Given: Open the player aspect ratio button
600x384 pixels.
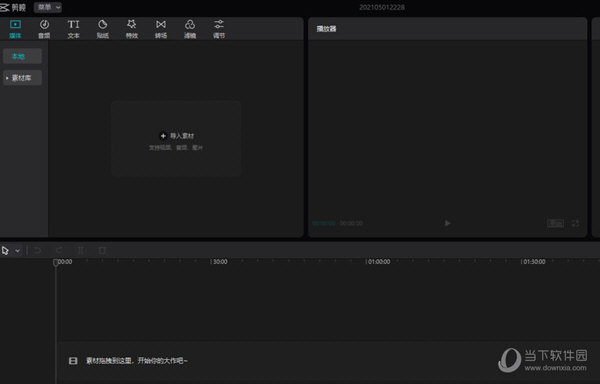Looking at the screenshot, I should [x=555, y=223].
